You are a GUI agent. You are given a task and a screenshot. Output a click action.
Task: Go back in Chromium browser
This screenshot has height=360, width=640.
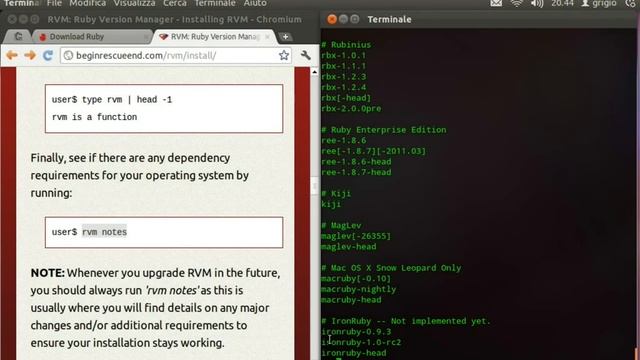coord(12,55)
